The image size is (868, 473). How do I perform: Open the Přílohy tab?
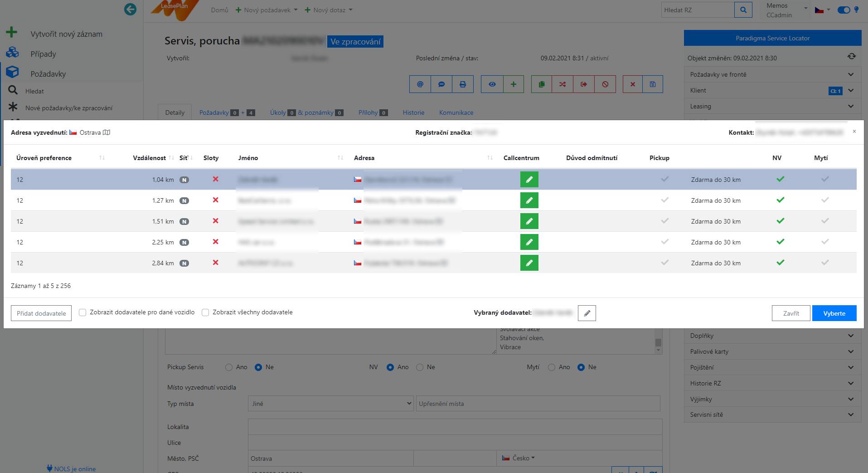click(x=373, y=112)
